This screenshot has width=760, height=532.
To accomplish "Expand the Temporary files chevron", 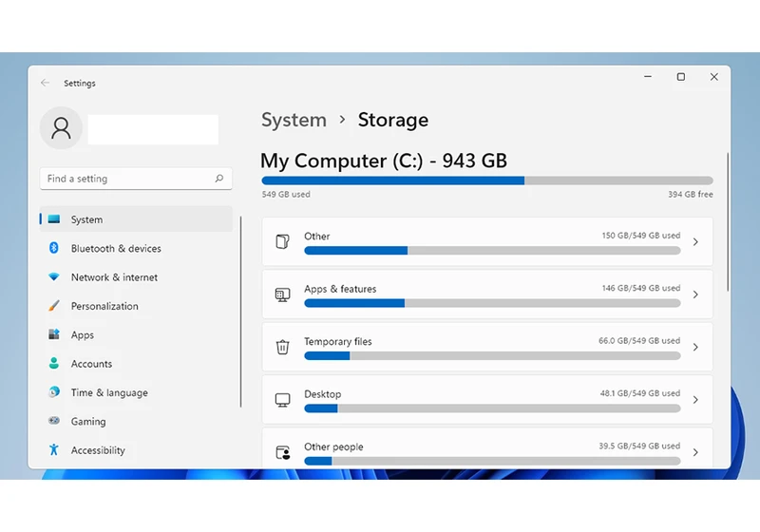I will click(x=695, y=348).
